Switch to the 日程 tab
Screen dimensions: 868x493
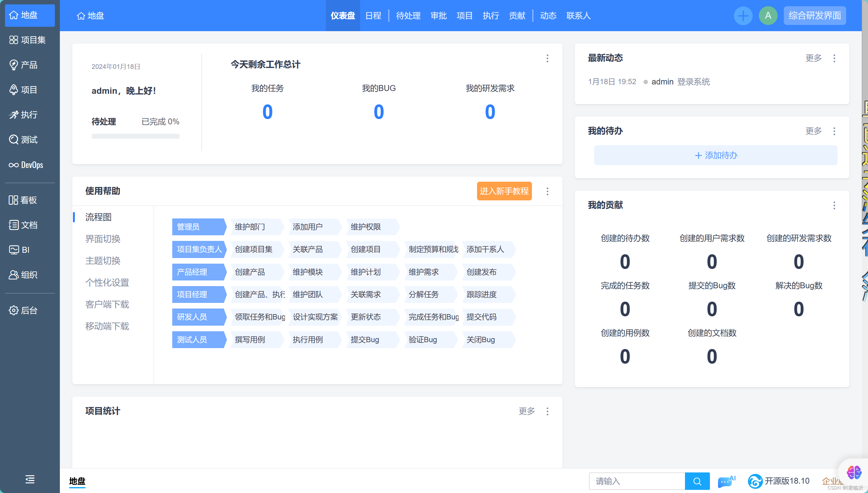pos(373,16)
